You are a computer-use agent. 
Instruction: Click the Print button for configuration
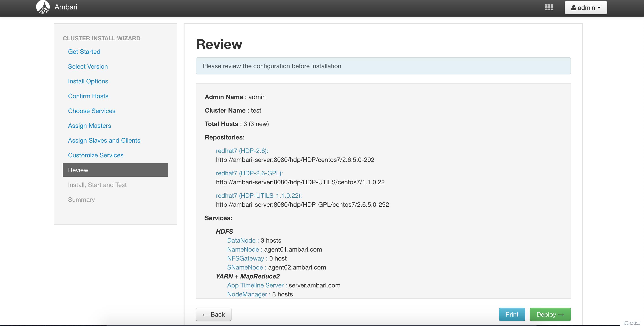pyautogui.click(x=512, y=314)
